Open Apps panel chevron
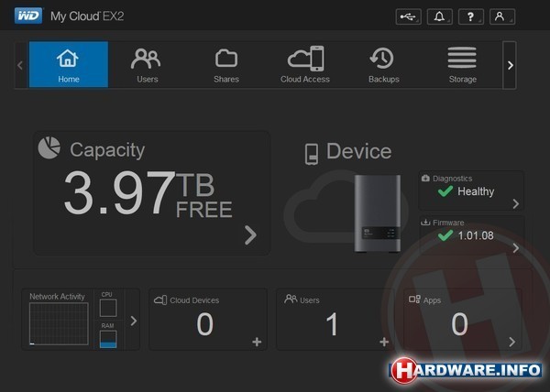The image size is (550, 392). click(x=511, y=342)
